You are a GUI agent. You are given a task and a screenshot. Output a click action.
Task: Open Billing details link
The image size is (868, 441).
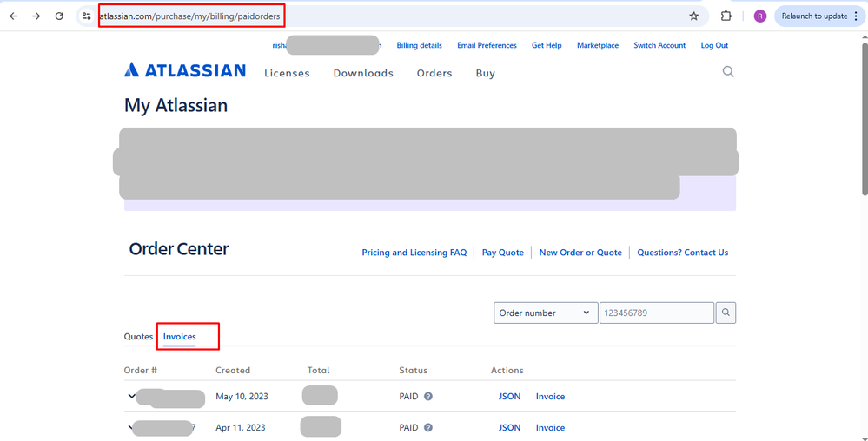[x=419, y=45]
